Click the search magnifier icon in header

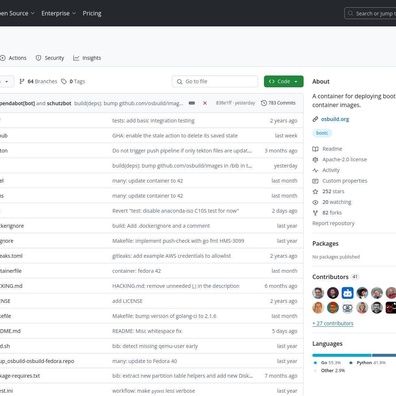coord(350,14)
